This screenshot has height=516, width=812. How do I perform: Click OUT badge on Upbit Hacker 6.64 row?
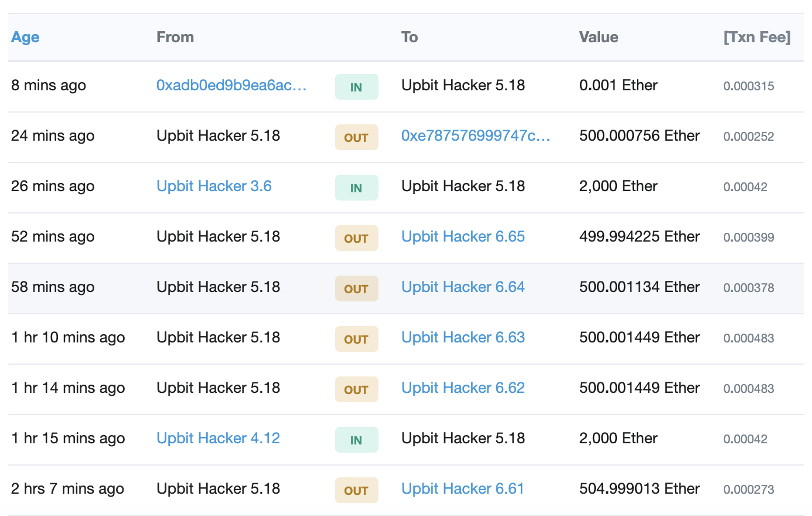pyautogui.click(x=356, y=289)
